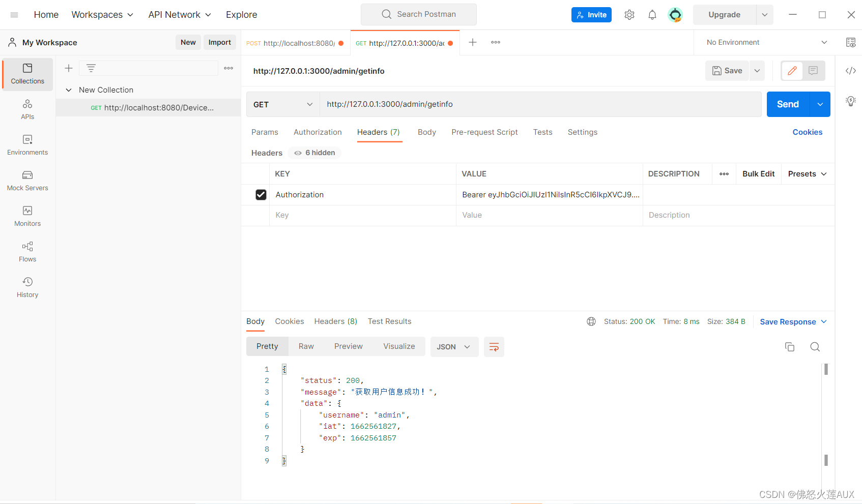Select the Raw response view
This screenshot has height=504, width=862.
(306, 346)
